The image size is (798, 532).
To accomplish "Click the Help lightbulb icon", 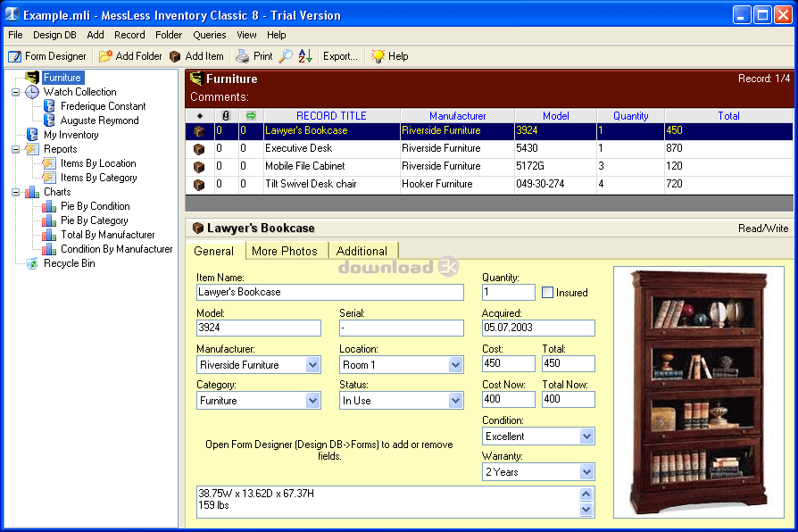I will [x=378, y=56].
